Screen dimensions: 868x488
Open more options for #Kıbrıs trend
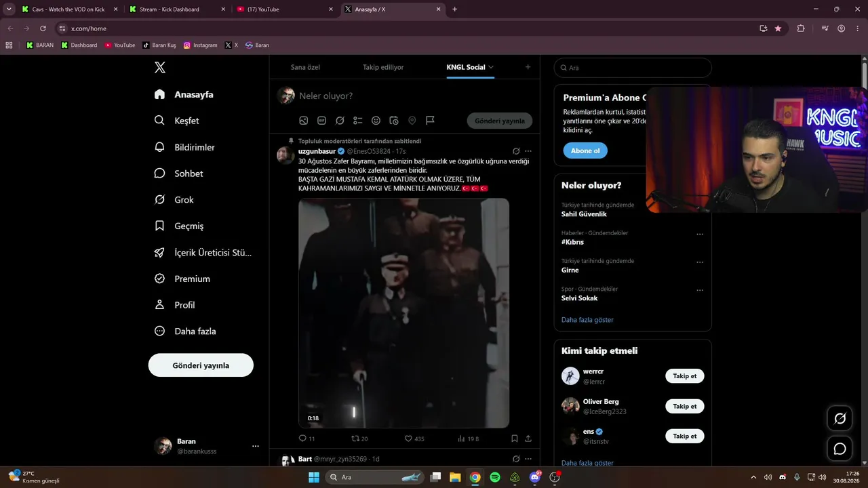[700, 235]
